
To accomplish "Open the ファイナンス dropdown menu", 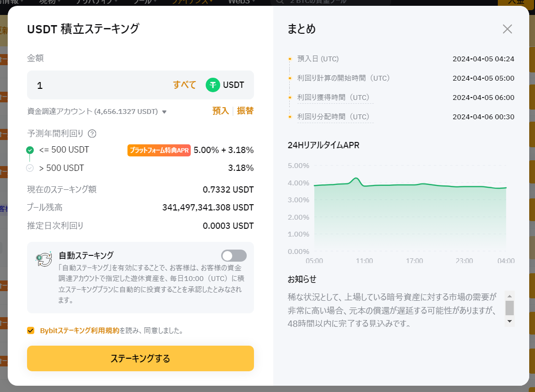I will (x=191, y=2).
